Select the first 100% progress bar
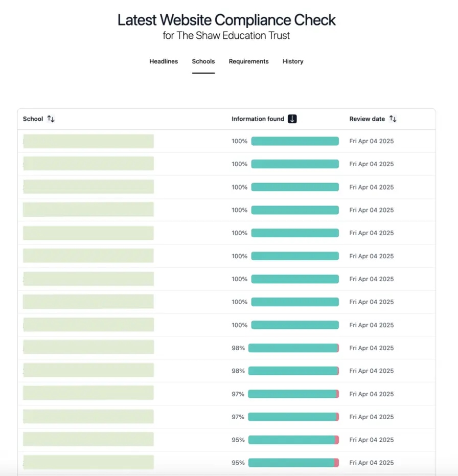Image resolution: width=458 pixels, height=476 pixels. [x=295, y=141]
